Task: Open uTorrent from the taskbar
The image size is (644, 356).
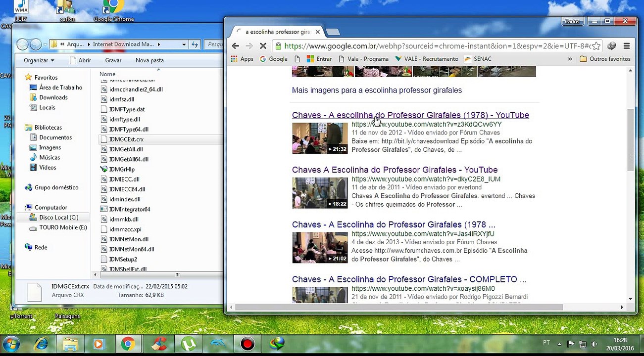Action: [189, 344]
